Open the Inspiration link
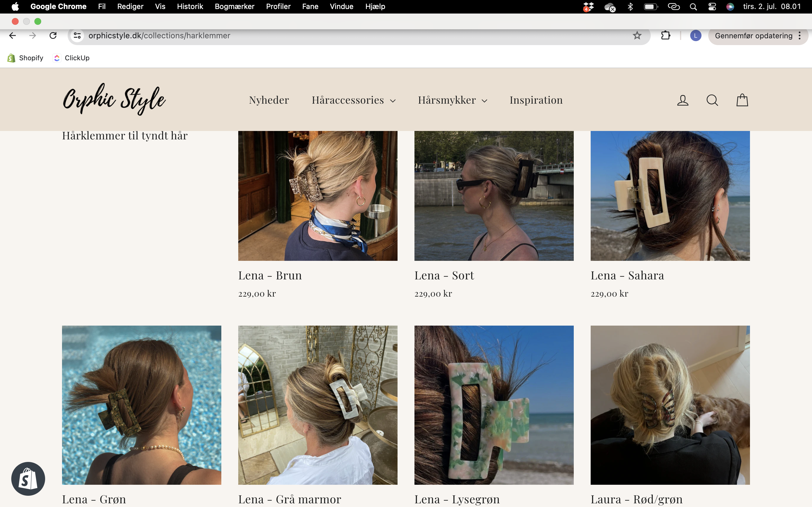This screenshot has height=507, width=812. [x=536, y=100]
